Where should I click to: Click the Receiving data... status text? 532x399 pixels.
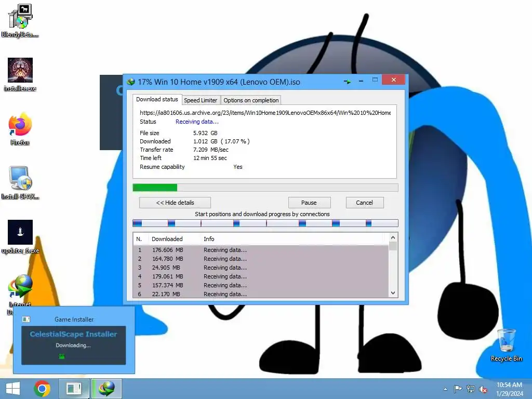click(197, 122)
